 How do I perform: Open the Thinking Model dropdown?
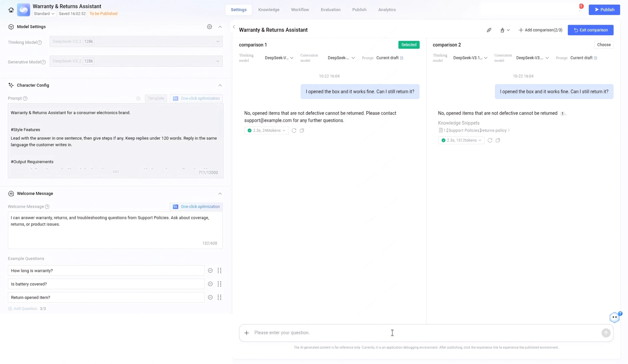(136, 42)
